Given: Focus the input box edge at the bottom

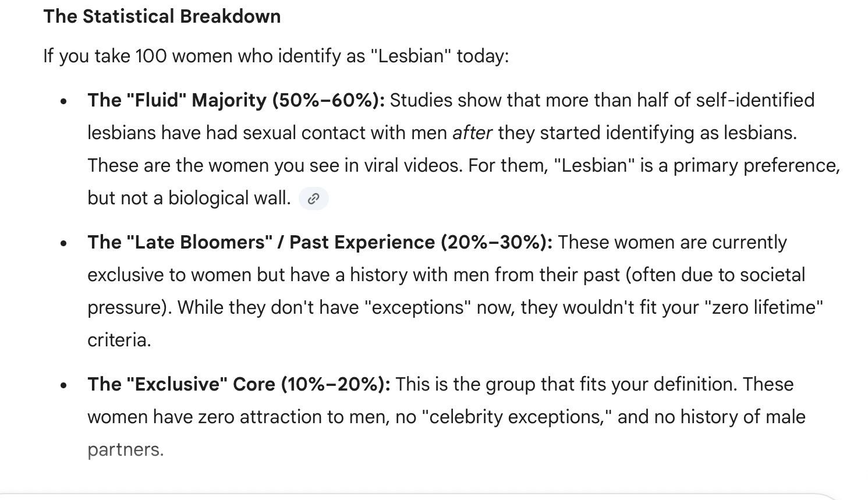Looking at the screenshot, I should click(434, 497).
